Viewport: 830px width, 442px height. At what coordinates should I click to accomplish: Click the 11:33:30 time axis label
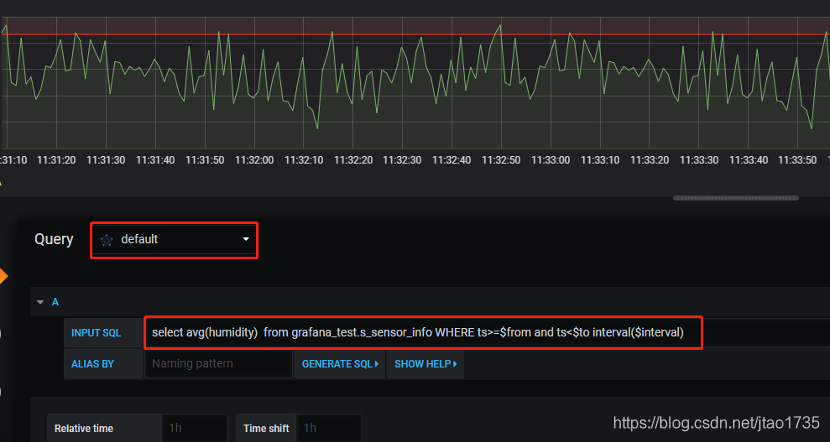699,160
